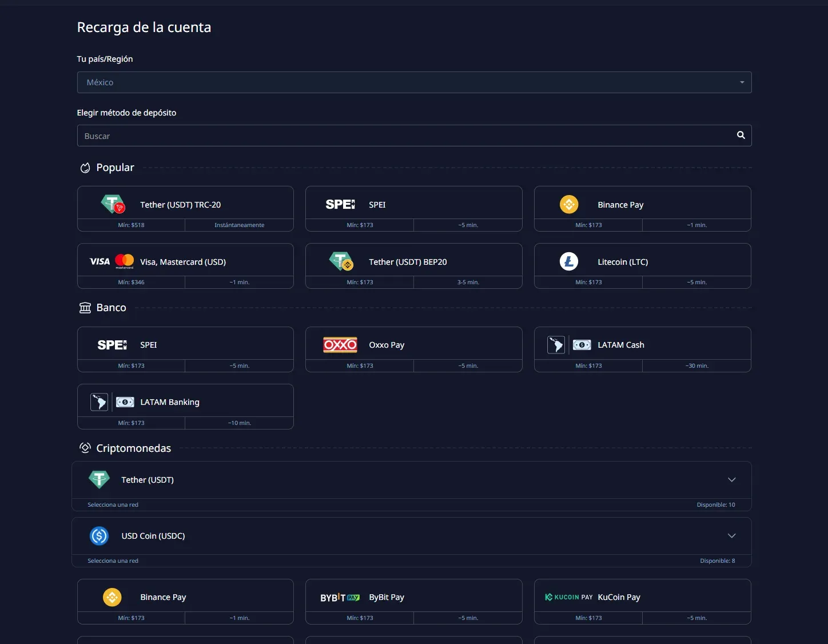Click the "3-5 min." text on Tether BEP20
The width and height of the screenshot is (828, 644).
point(468,282)
